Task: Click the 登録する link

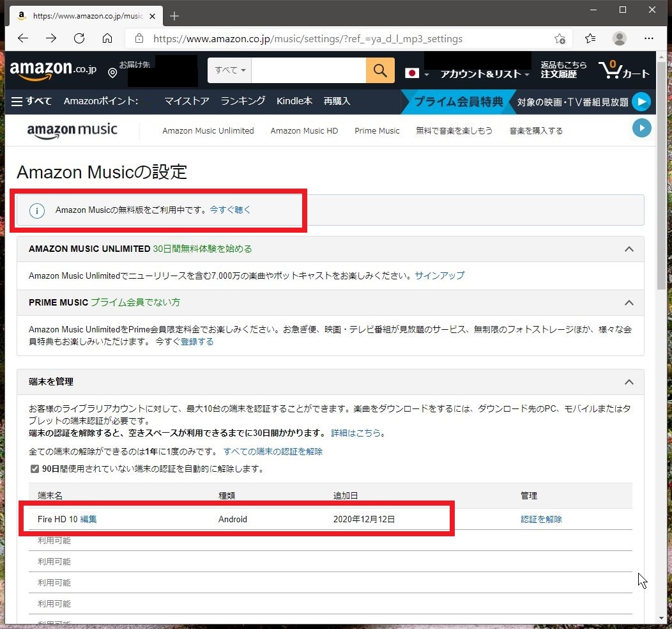Action: (197, 342)
